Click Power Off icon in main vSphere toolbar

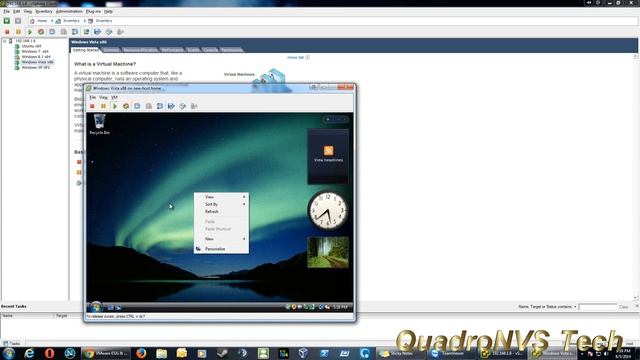[x=7, y=32]
